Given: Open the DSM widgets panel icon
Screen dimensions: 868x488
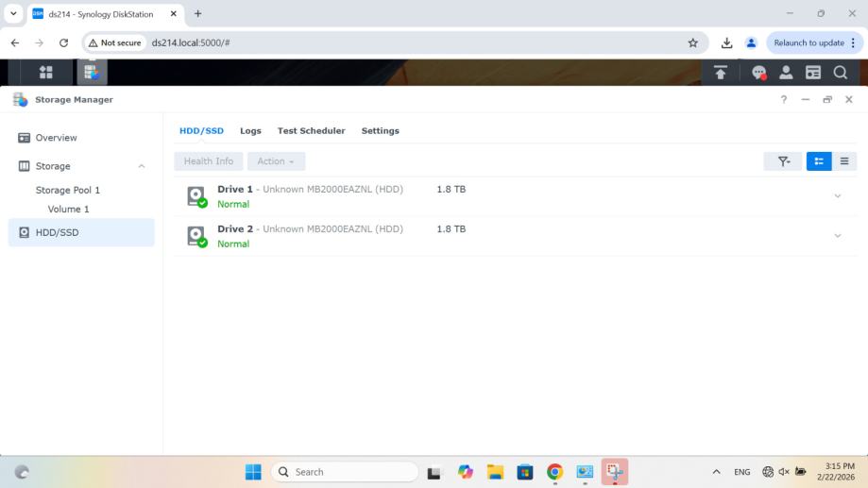Looking at the screenshot, I should [x=812, y=73].
